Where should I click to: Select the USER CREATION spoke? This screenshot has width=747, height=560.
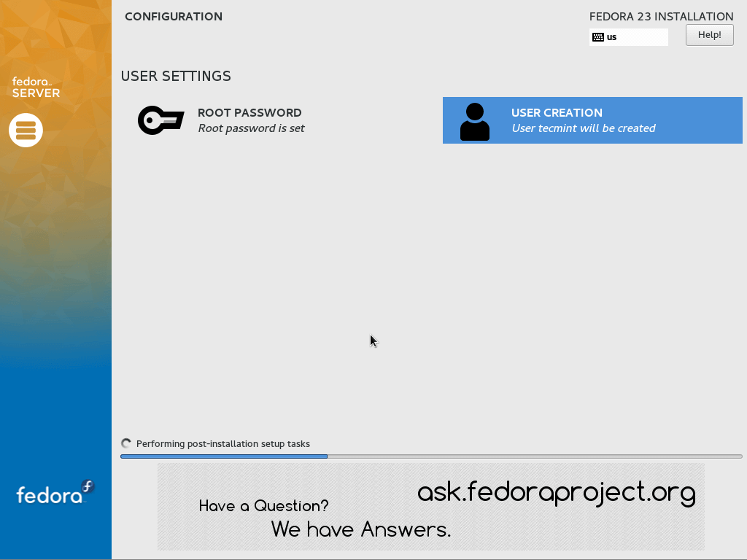[592, 120]
